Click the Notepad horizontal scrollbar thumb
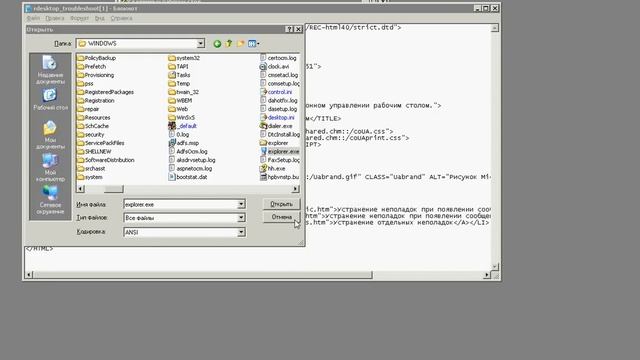 (202, 275)
